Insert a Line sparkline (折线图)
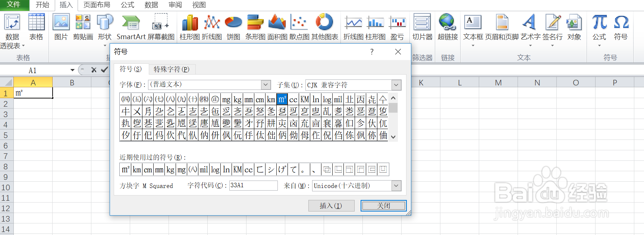The height and width of the screenshot is (235, 644). click(x=353, y=27)
